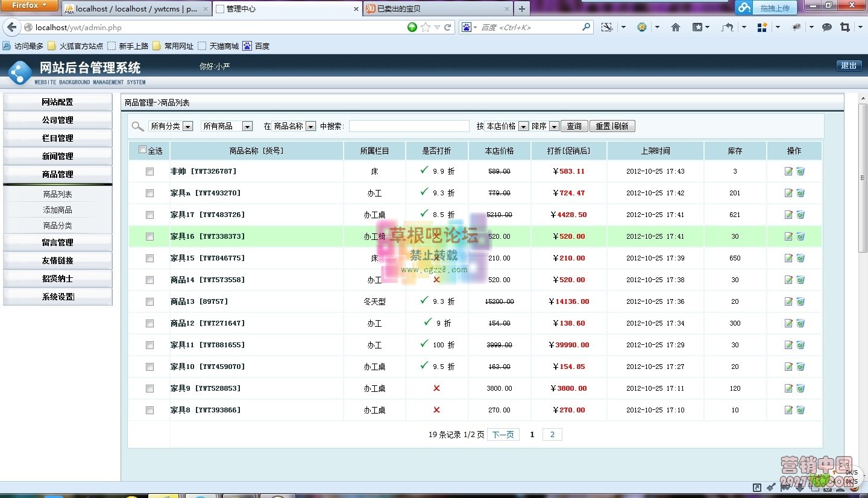This screenshot has width=868, height=498.
Task: Click the 查询 query button
Action: (573, 126)
